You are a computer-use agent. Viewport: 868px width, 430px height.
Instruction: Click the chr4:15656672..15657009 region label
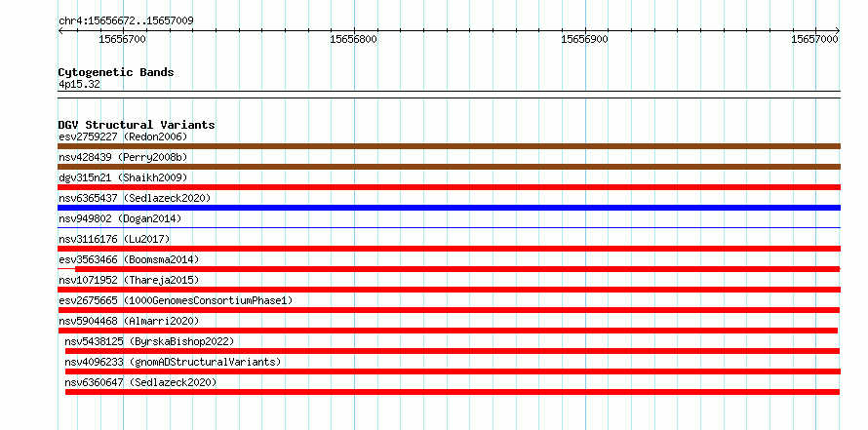tap(126, 21)
